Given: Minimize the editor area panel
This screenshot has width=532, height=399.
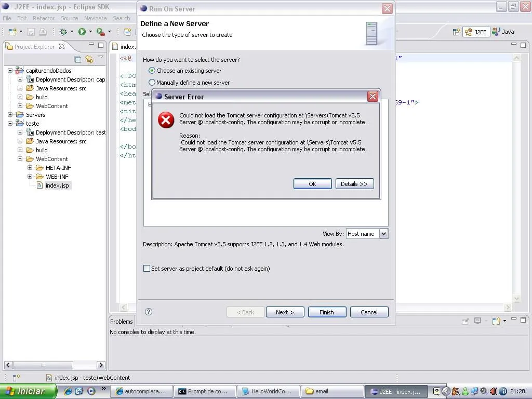Looking at the screenshot, I should pyautogui.click(x=514, y=44).
